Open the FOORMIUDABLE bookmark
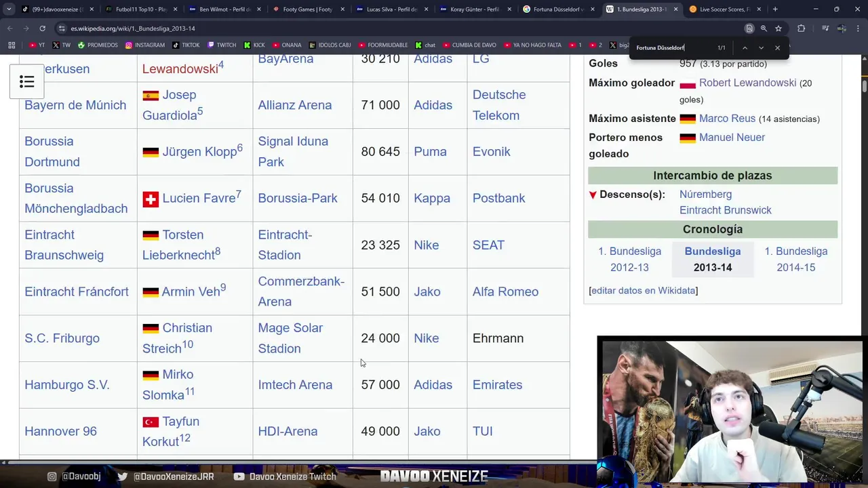The image size is (868, 488). click(x=383, y=45)
